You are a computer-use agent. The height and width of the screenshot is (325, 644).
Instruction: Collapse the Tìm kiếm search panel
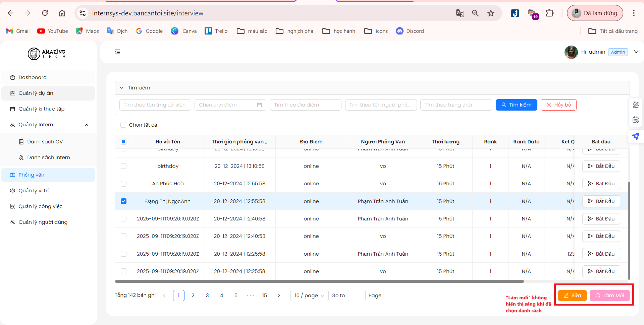point(121,88)
